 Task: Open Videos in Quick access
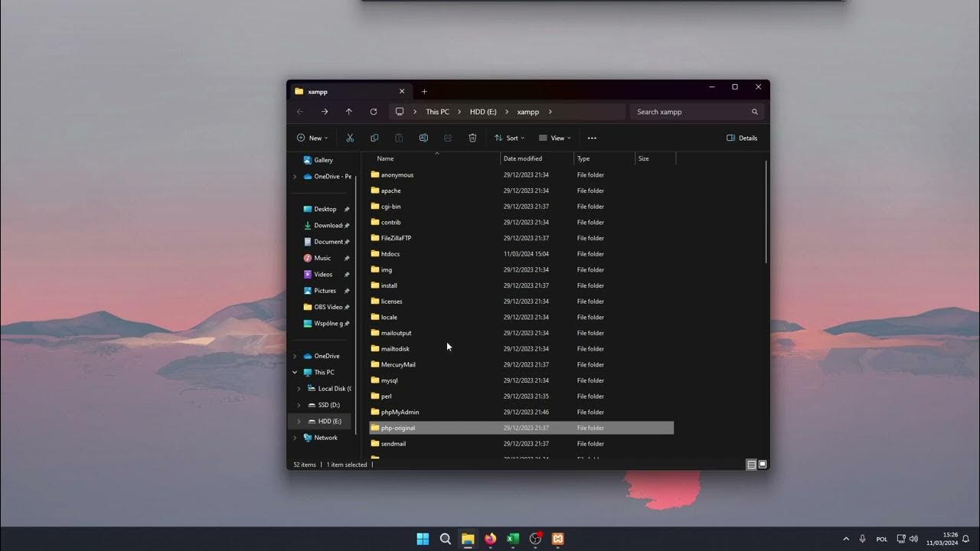point(323,274)
